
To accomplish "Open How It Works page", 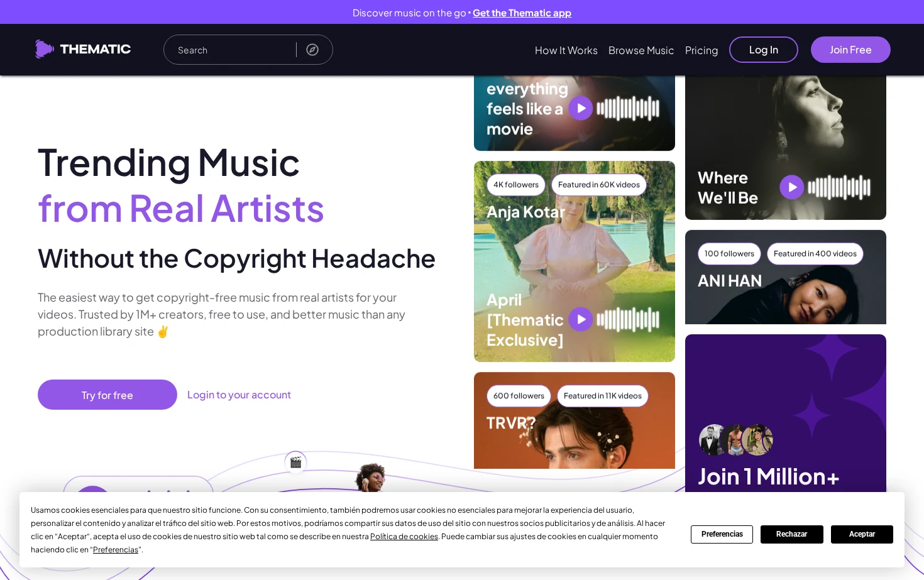I will (x=566, y=50).
